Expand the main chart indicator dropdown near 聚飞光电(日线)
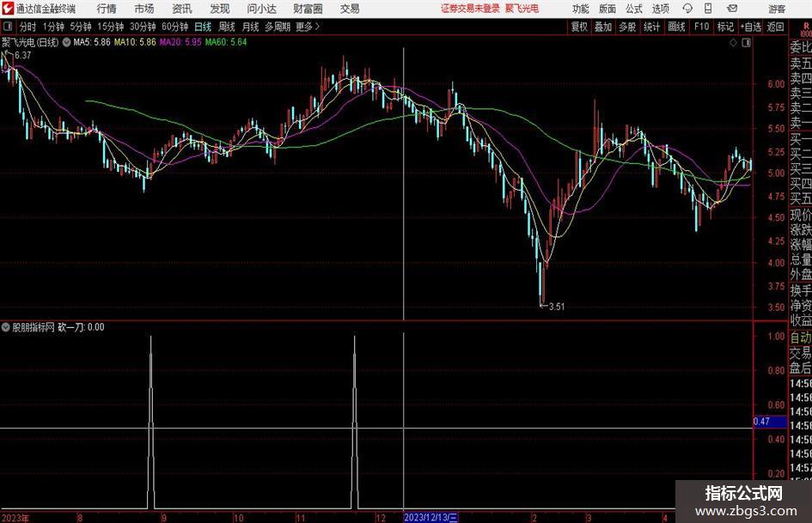Viewport: 812px width, 523px height. coord(66,42)
